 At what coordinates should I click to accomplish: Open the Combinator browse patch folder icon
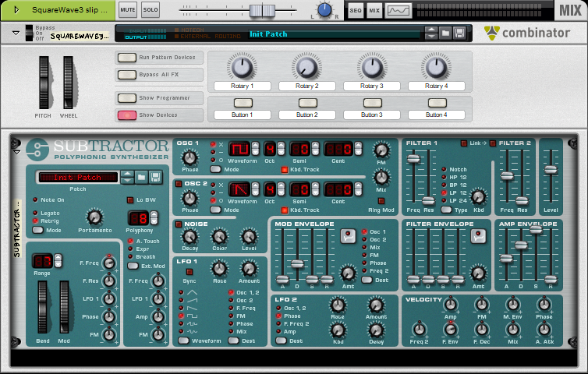[445, 34]
